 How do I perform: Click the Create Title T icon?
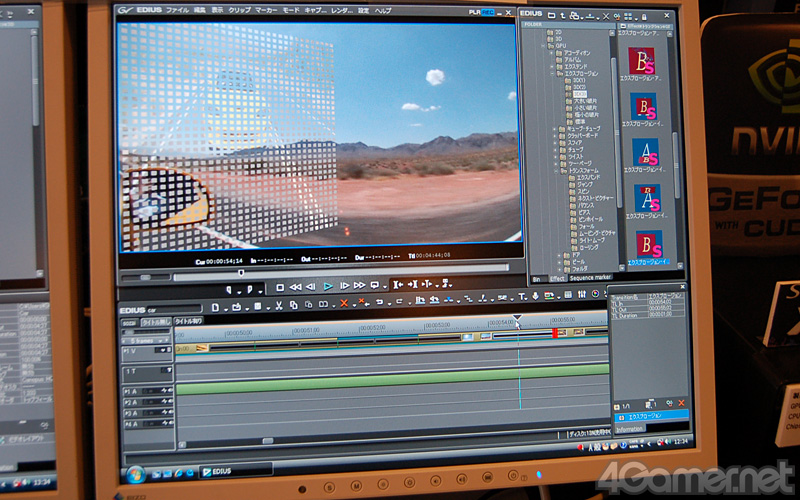pos(521,296)
